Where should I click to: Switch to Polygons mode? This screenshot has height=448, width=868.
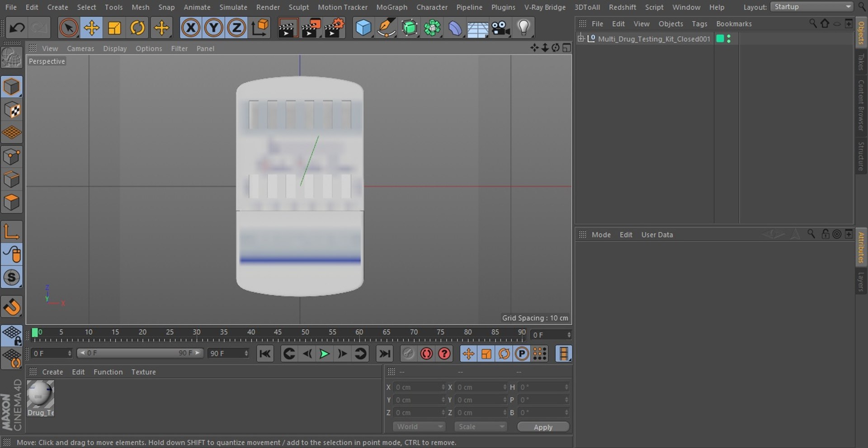[x=12, y=203]
